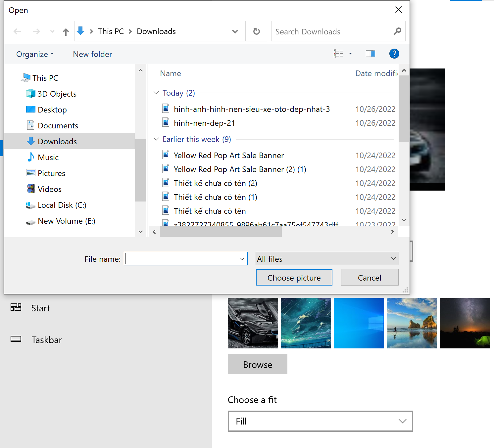Click the search magnifier icon
This screenshot has height=448, width=494.
click(397, 31)
